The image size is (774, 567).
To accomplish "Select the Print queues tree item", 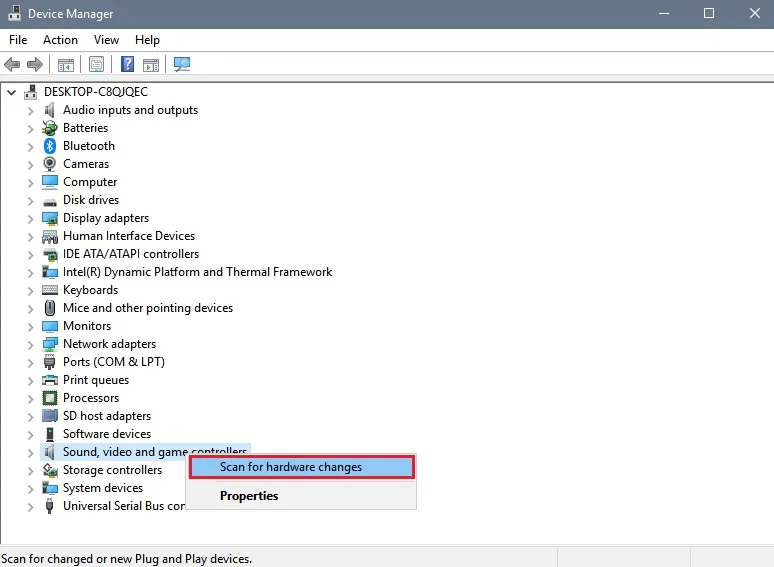I will [96, 380].
